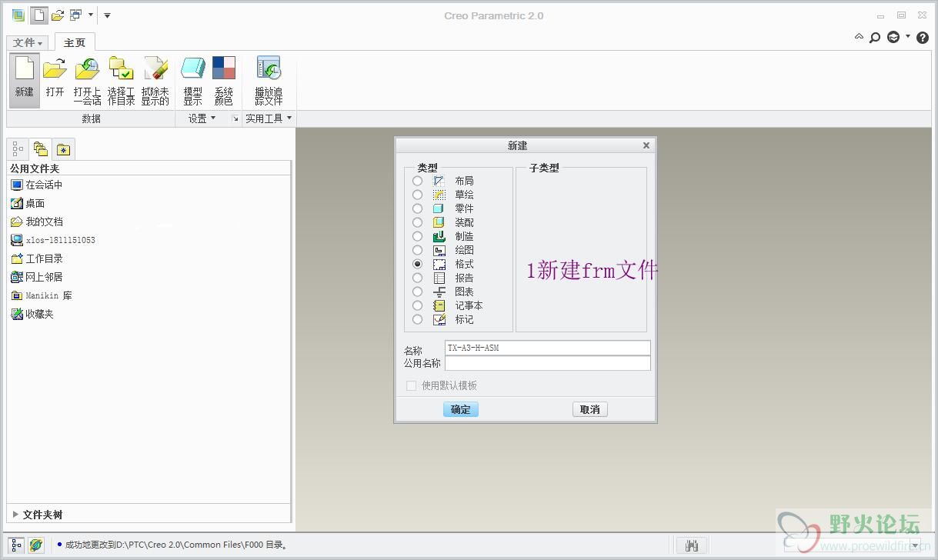Select the 装配 assembly type radio button
Image resolution: width=938 pixels, height=560 pixels.
[x=417, y=222]
